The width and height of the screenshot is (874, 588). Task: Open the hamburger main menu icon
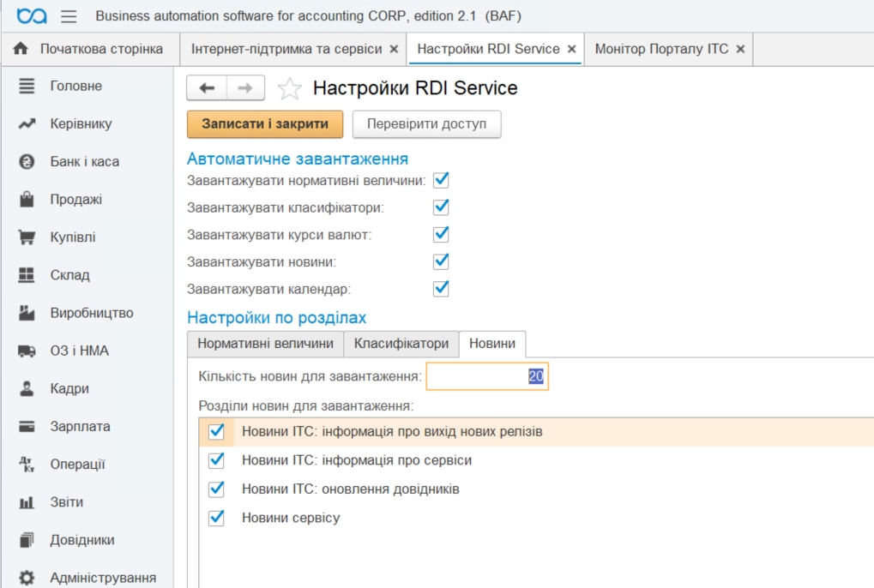[69, 16]
